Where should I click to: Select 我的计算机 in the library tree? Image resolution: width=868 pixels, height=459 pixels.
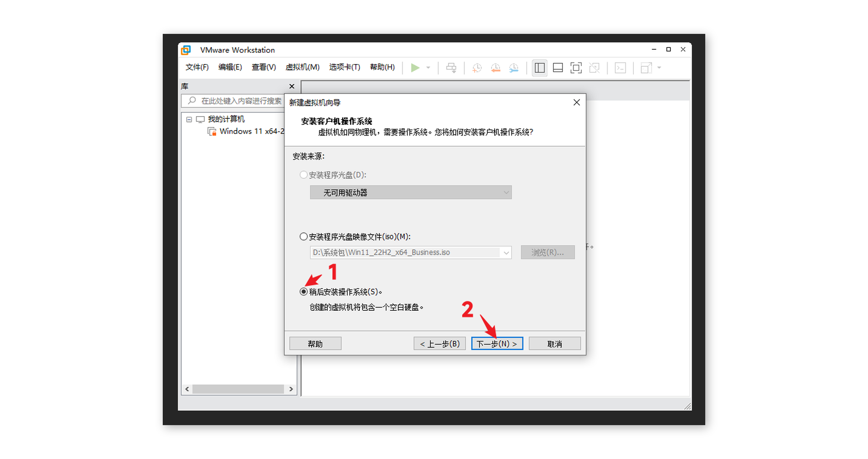pos(226,119)
